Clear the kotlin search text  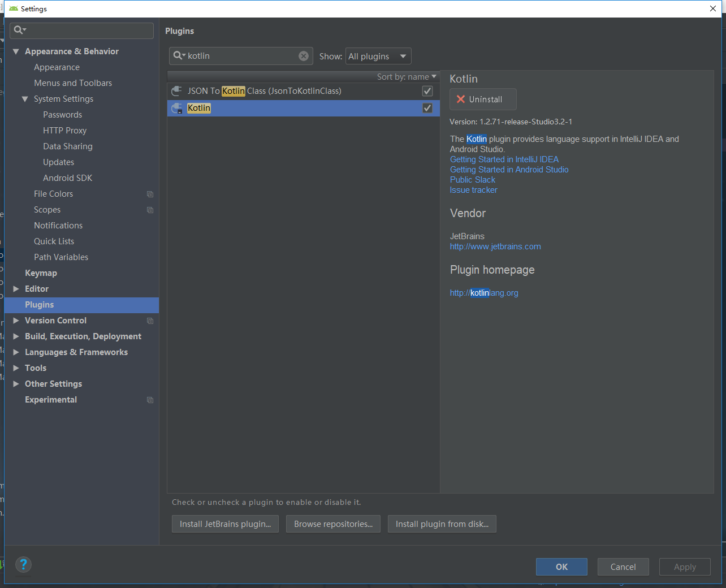coord(304,55)
